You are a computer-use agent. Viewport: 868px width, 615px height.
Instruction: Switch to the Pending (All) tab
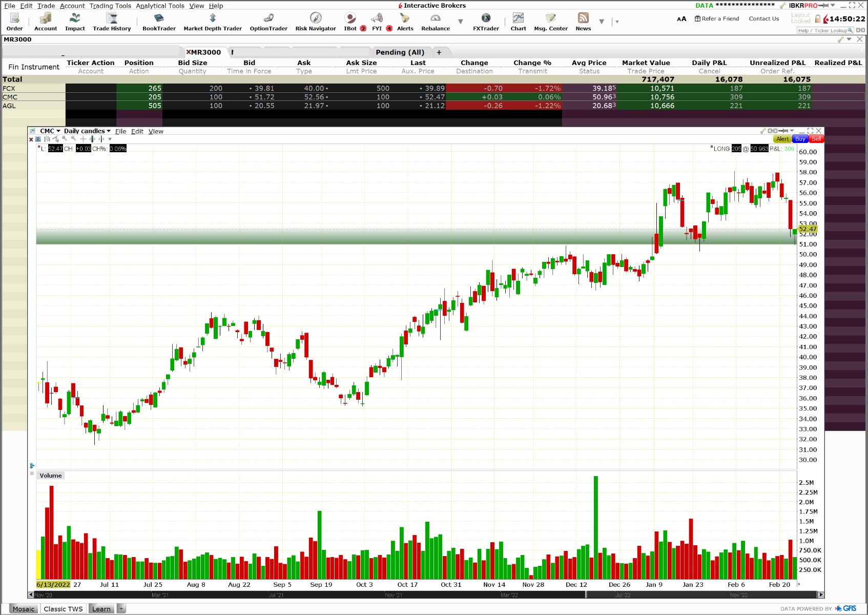[x=400, y=52]
